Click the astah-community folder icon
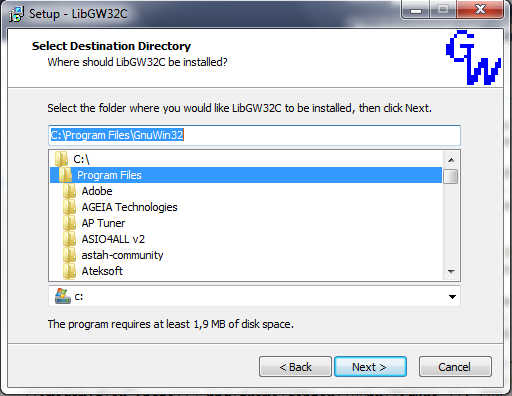512x396 pixels. tap(70, 255)
